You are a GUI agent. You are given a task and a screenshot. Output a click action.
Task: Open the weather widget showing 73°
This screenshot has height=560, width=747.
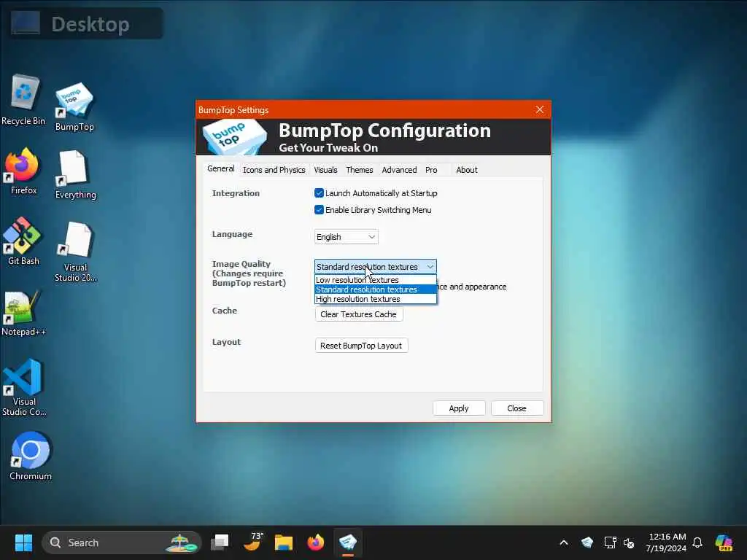pos(252,542)
